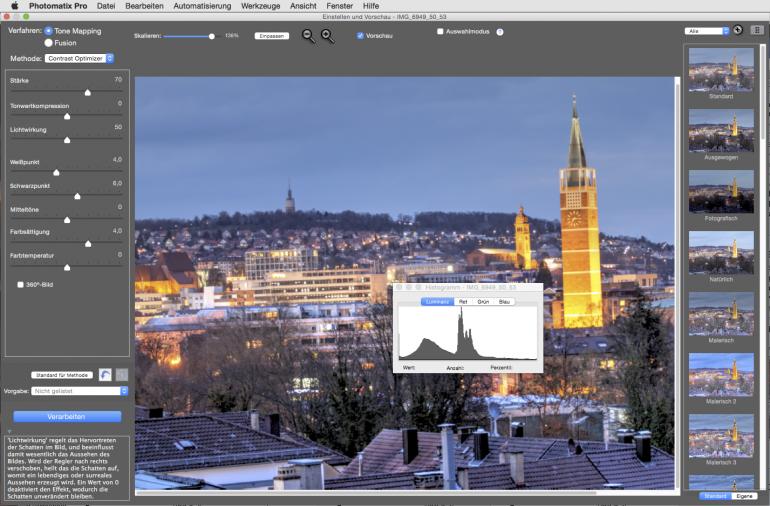Screen dimensions: 770x506
Task: Open the Apple menu
Action: [15, 6]
